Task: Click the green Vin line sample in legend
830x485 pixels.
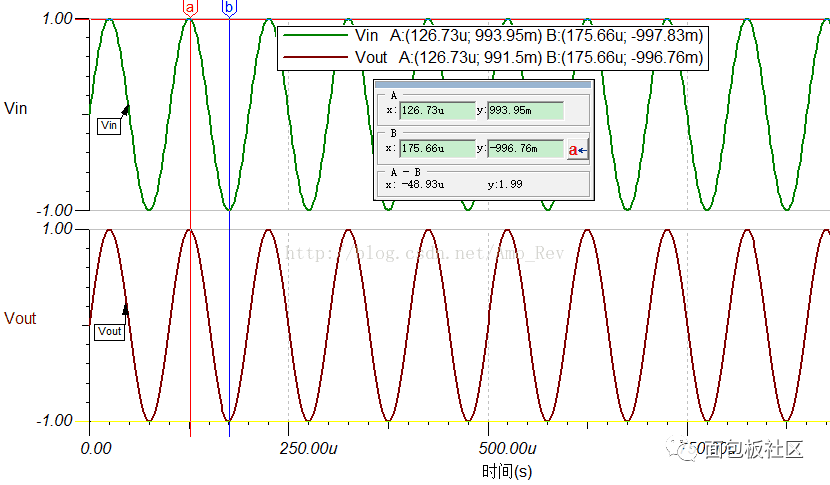Action: pyautogui.click(x=315, y=35)
